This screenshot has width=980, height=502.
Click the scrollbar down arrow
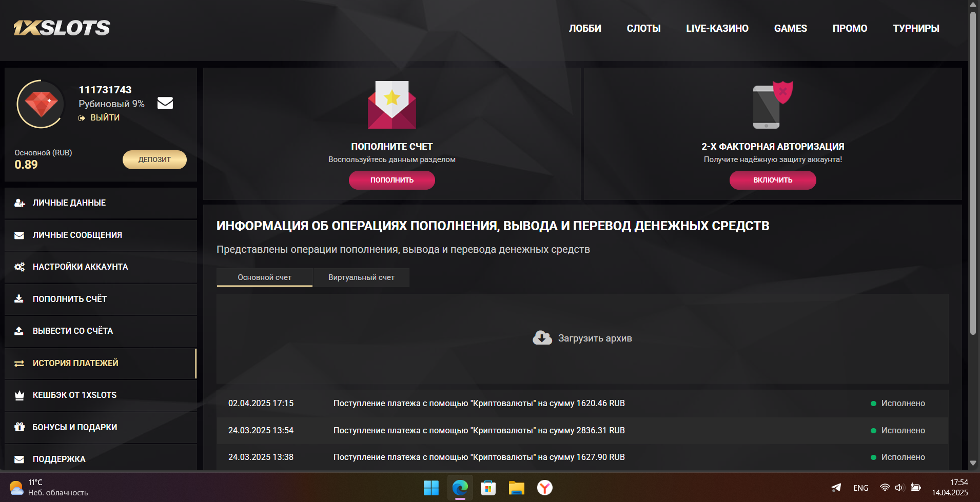(x=973, y=463)
